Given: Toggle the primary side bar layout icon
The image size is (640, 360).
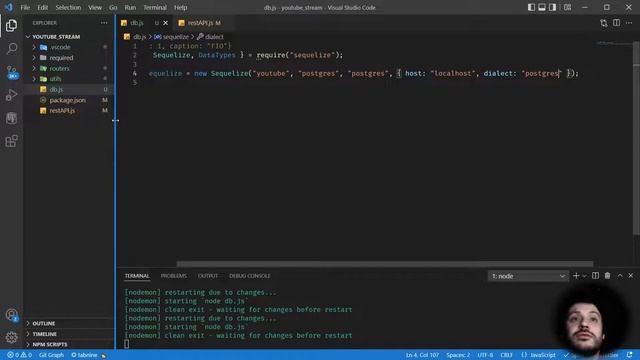Looking at the screenshot, I should [531, 7].
